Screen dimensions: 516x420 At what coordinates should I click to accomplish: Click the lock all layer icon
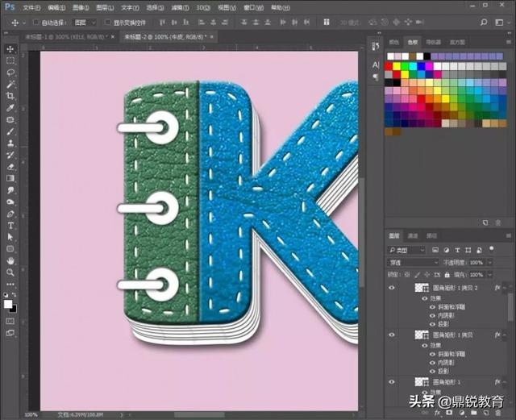[x=447, y=275]
